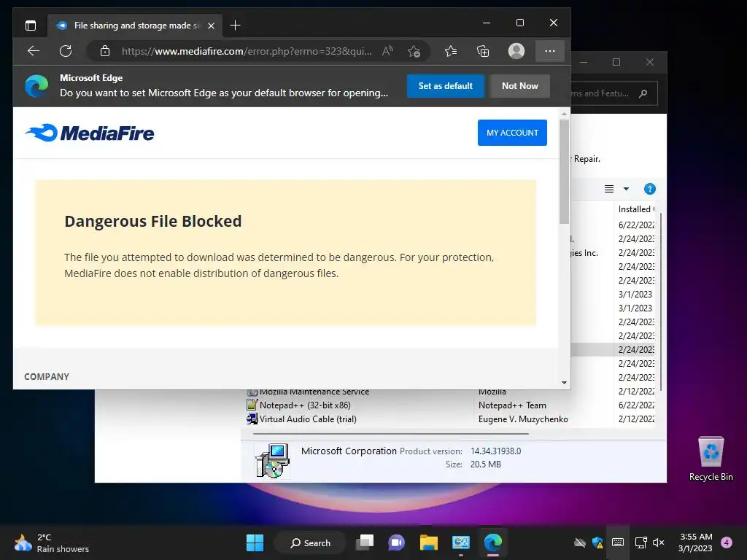Dismiss default browser prompt with Not Now
This screenshot has width=747, height=560.
pyautogui.click(x=519, y=86)
